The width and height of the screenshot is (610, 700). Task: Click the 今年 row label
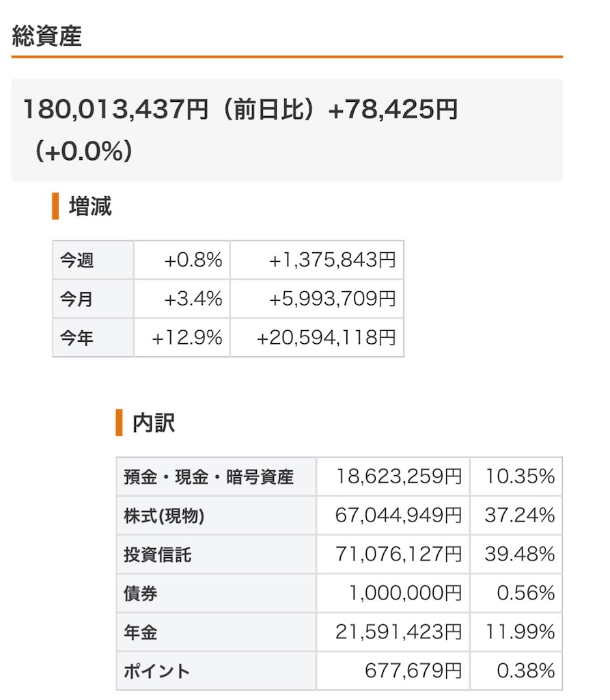click(x=77, y=338)
